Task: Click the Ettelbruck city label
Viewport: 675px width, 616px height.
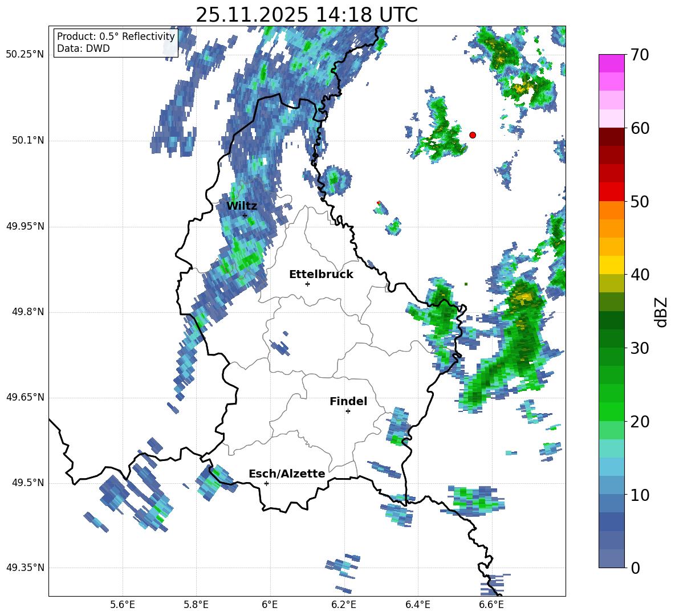Action: point(321,275)
